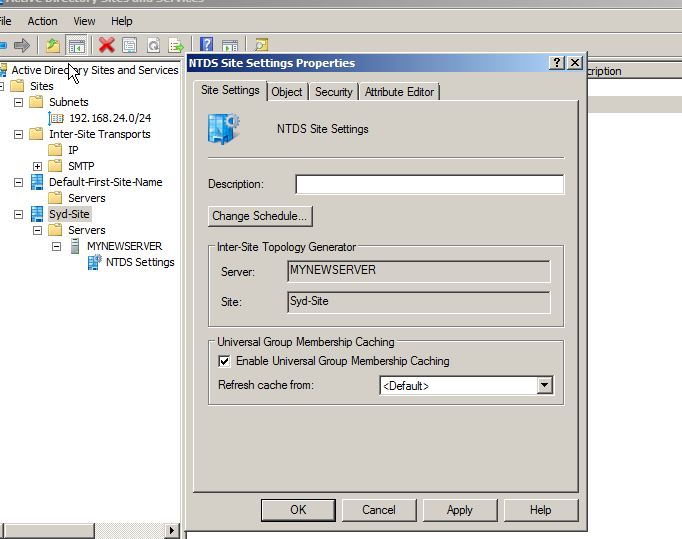Open the View menu
The image size is (682, 539).
84,21
